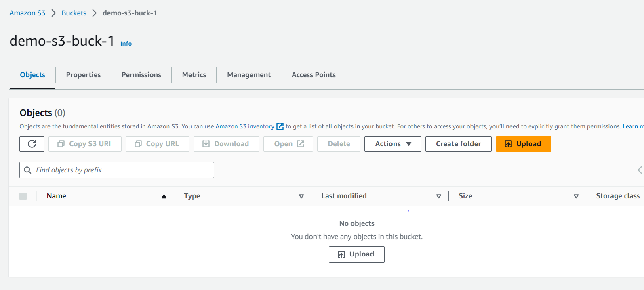Open the Actions dropdown menu
644x290 pixels.
393,144
